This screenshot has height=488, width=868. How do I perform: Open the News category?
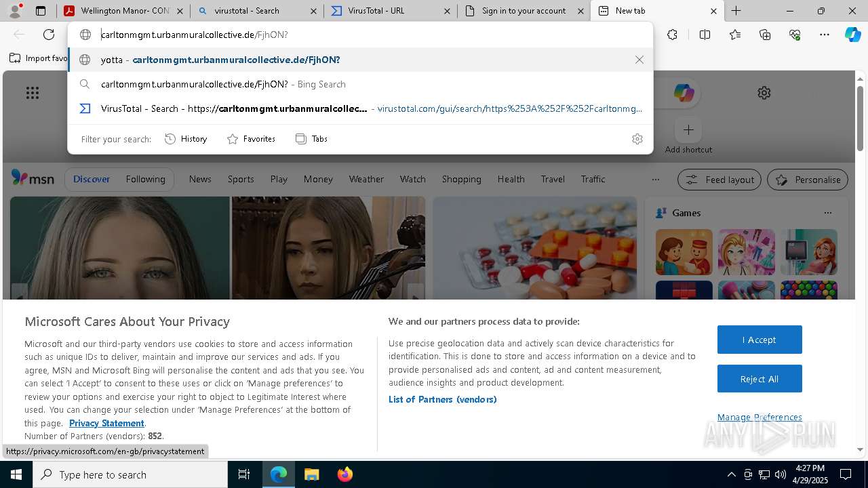pyautogui.click(x=200, y=179)
